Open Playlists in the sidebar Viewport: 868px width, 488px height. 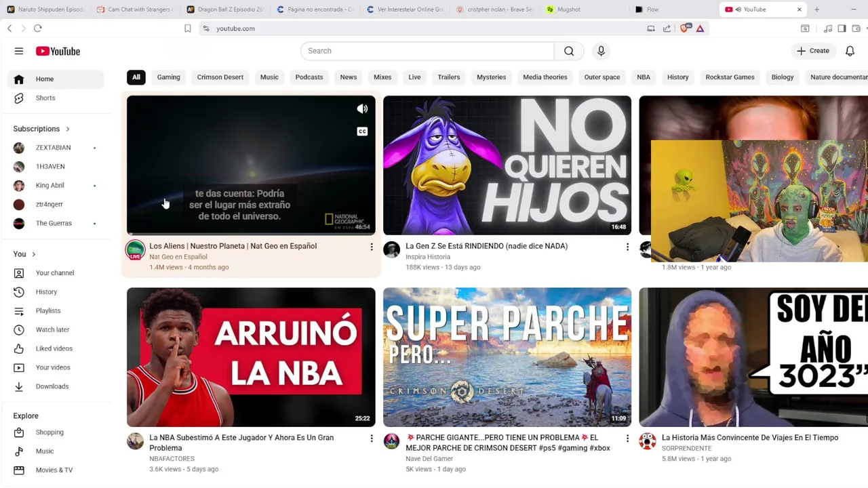click(x=56, y=310)
